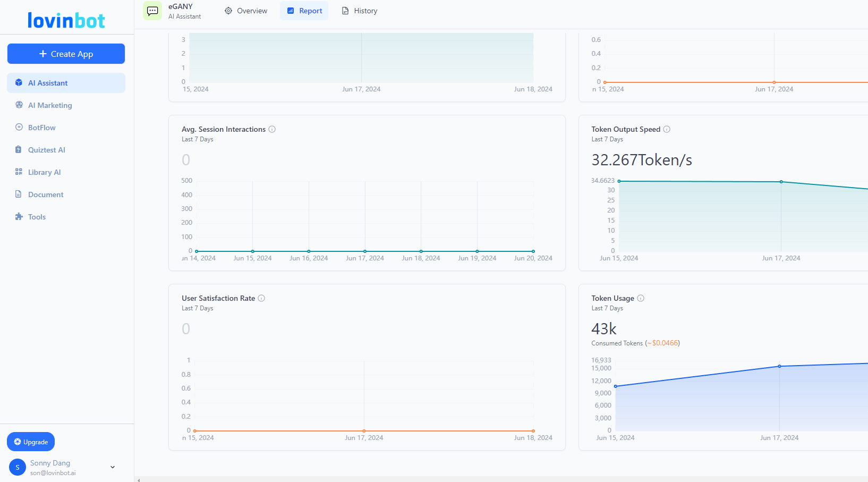Click the horizontal scrollbar left arrow
The image size is (868, 482).
tap(139, 480)
